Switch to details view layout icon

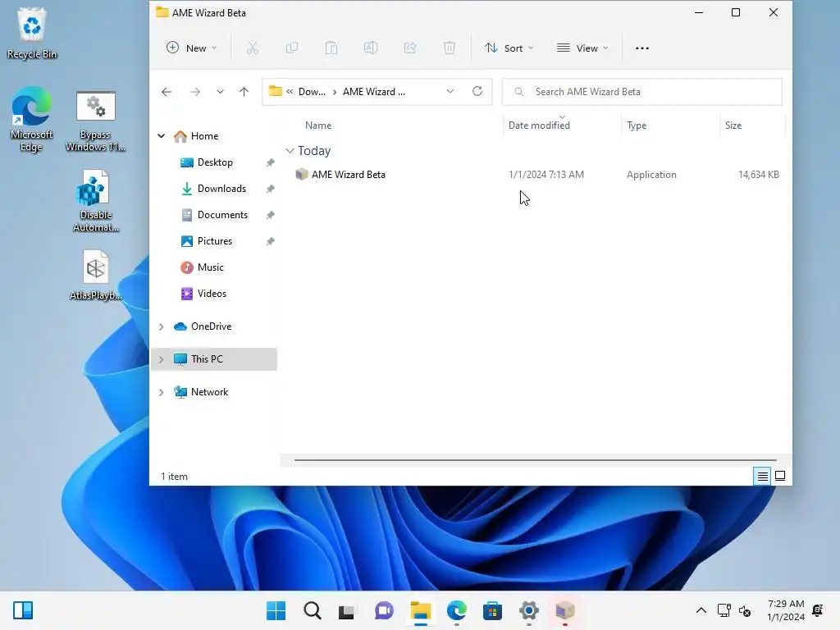[x=762, y=476]
